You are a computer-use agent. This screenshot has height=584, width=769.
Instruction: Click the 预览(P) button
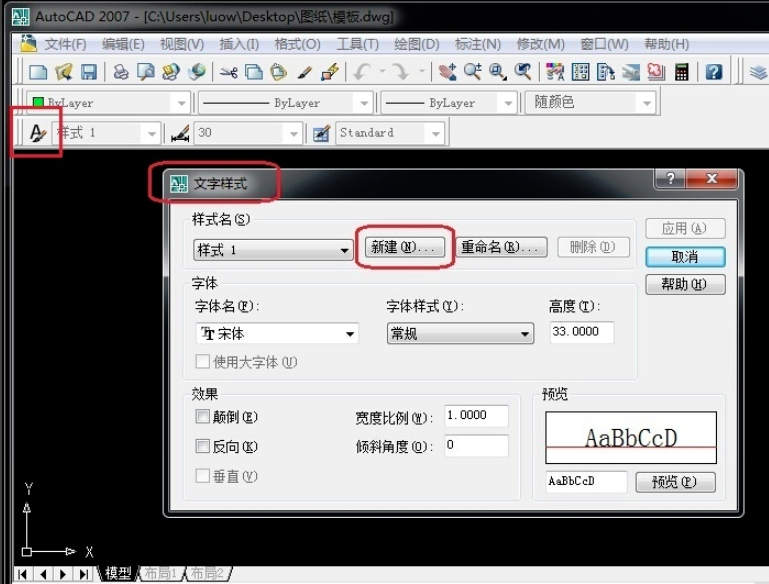tap(675, 482)
